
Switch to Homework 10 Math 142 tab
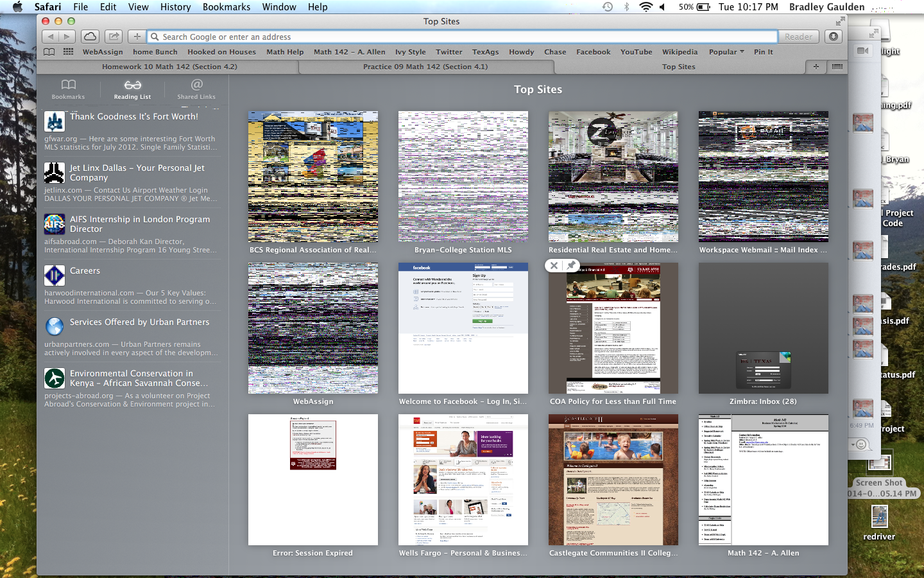coord(169,67)
